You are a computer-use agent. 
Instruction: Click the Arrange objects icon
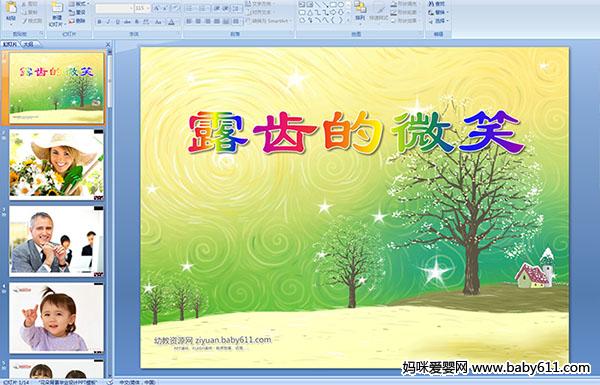pyautogui.click(x=360, y=11)
